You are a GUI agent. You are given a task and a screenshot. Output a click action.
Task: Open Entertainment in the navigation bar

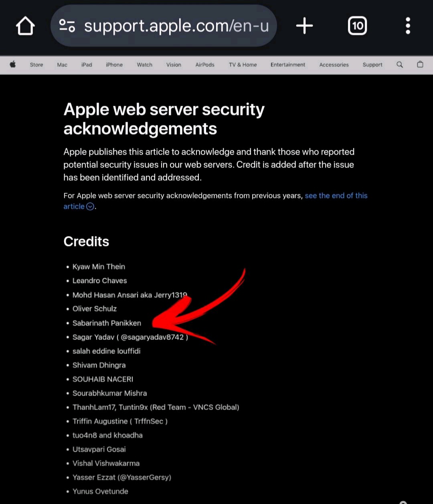pos(287,65)
